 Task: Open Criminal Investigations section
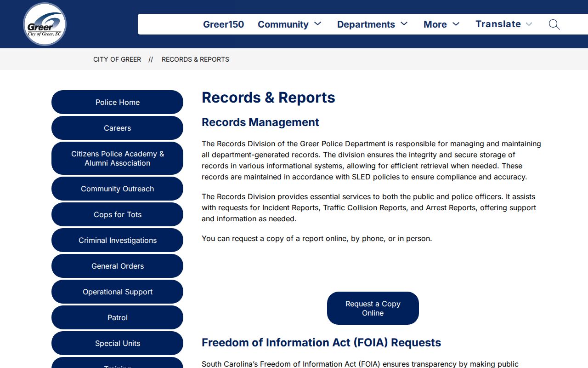coord(117,240)
